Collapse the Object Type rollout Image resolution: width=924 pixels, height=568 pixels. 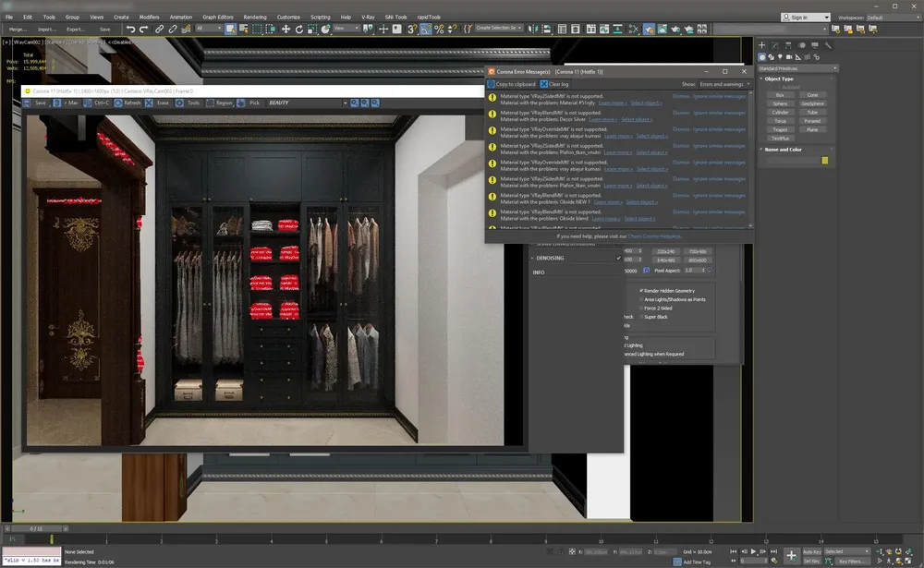(778, 79)
